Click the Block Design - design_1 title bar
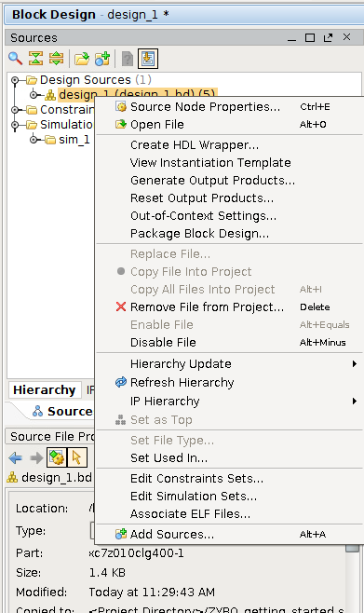 point(183,15)
